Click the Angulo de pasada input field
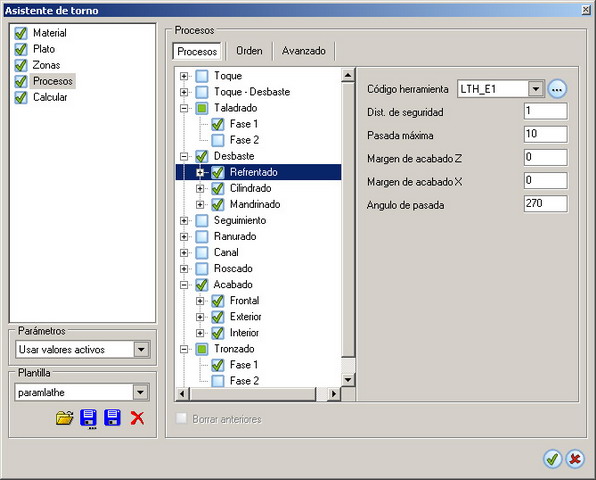The height and width of the screenshot is (480, 596). (545, 204)
